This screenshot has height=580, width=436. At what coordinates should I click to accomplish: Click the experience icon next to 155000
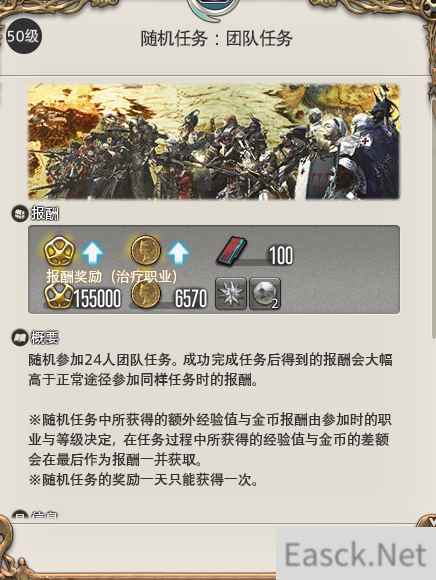(58, 296)
